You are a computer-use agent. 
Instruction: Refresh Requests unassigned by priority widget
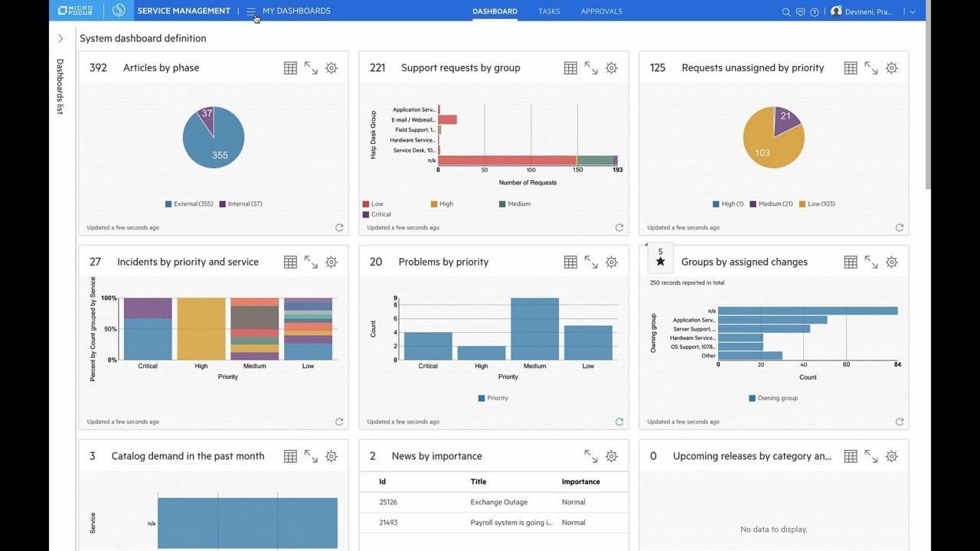[900, 227]
